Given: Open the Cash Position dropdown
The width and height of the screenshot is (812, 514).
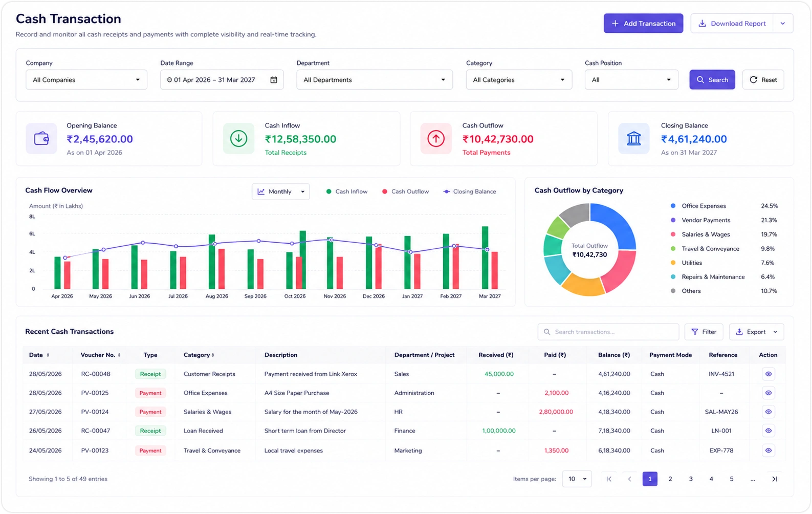Looking at the screenshot, I should coord(631,80).
